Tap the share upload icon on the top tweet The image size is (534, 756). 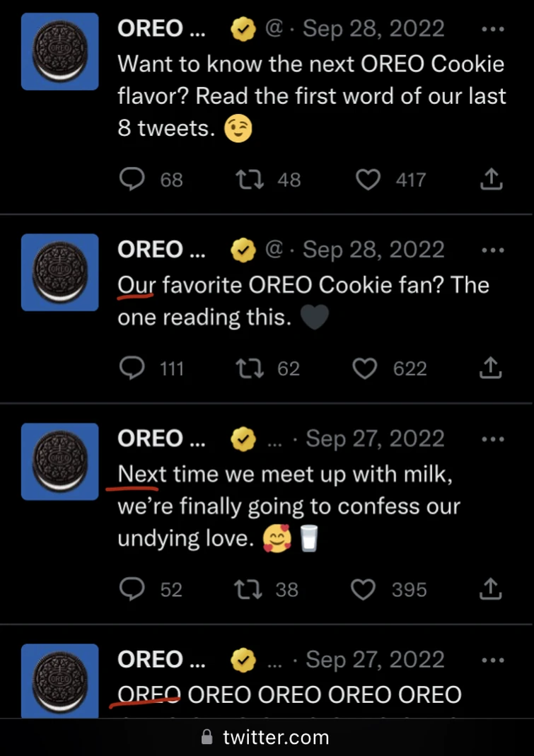(491, 180)
